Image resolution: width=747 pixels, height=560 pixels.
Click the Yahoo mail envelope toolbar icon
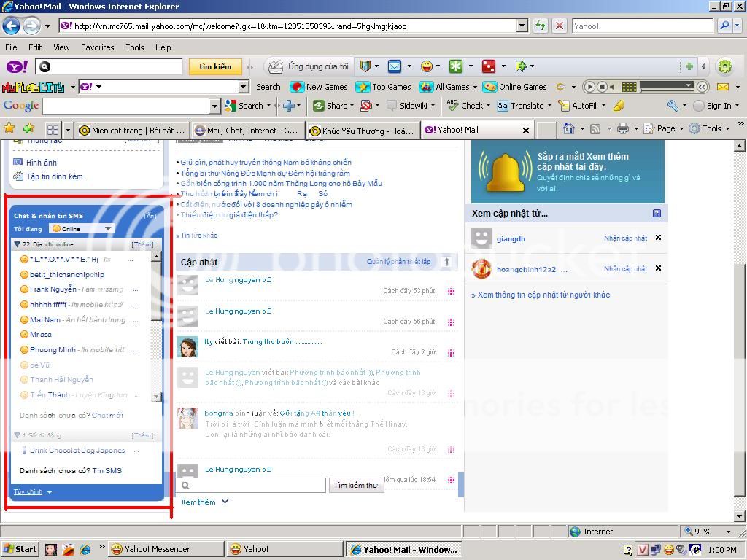(394, 66)
